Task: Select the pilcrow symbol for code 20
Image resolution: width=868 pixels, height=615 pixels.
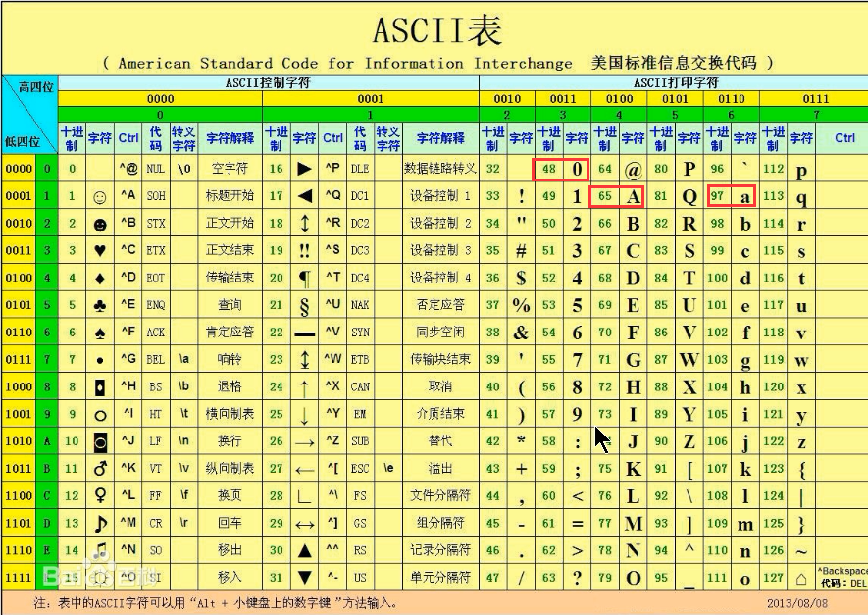Action: (304, 279)
